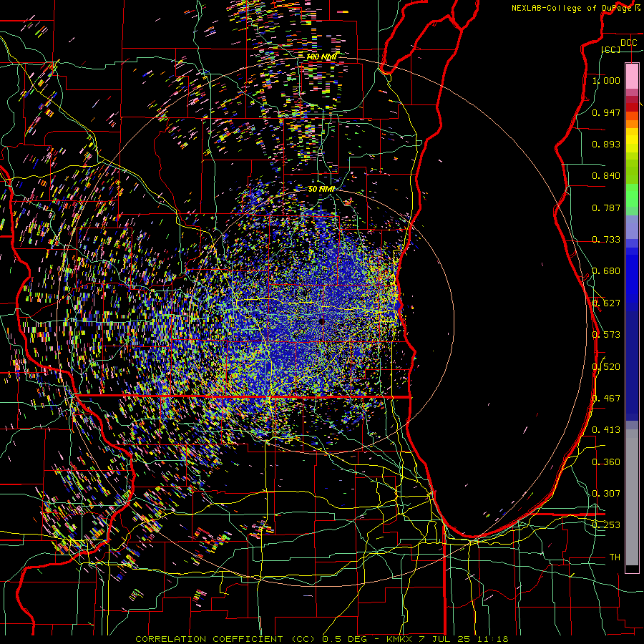Click the 0.360 scale value
This screenshot has height=644, width=644.
click(x=606, y=462)
